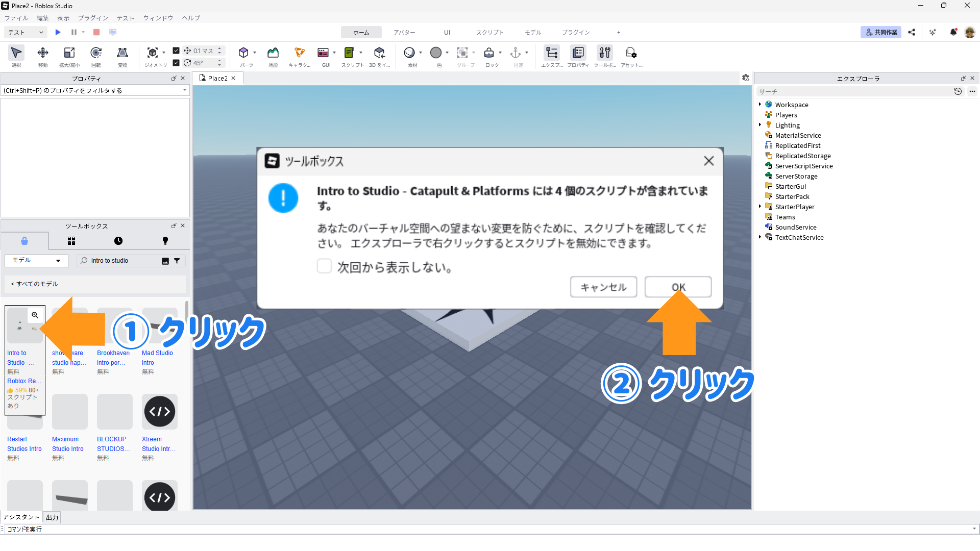The image size is (980, 551).
Task: Open the Toolbox recent clock tab
Action: click(118, 241)
